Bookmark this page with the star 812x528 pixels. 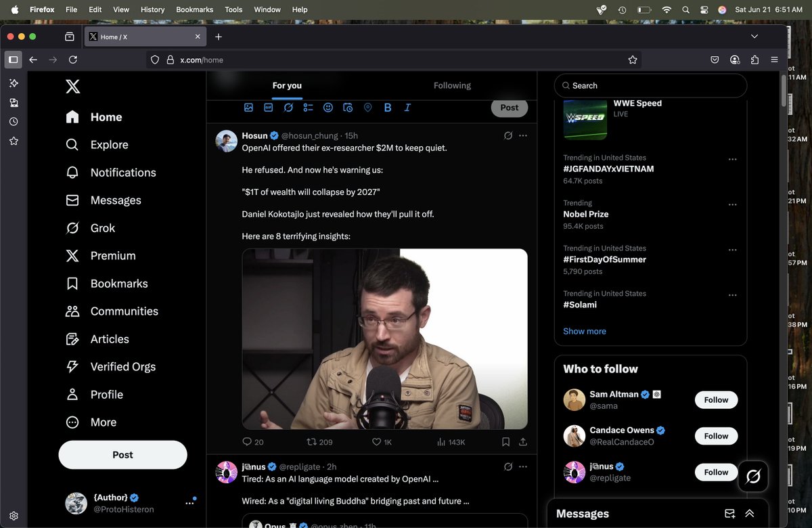[633, 60]
